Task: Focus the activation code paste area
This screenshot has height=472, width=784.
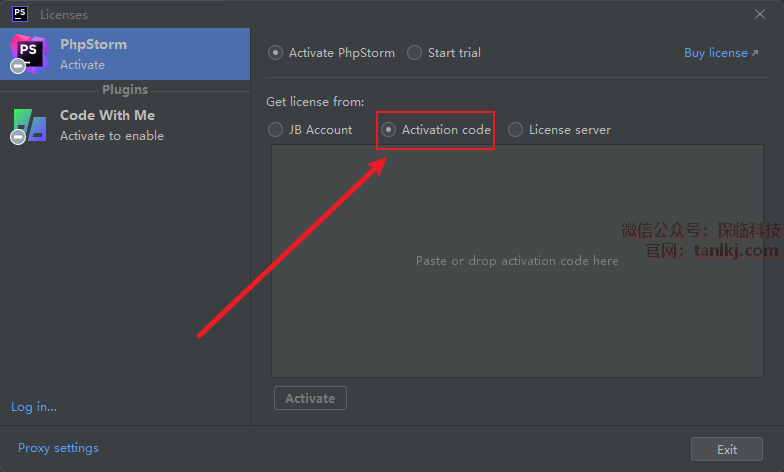Action: pyautogui.click(x=517, y=261)
